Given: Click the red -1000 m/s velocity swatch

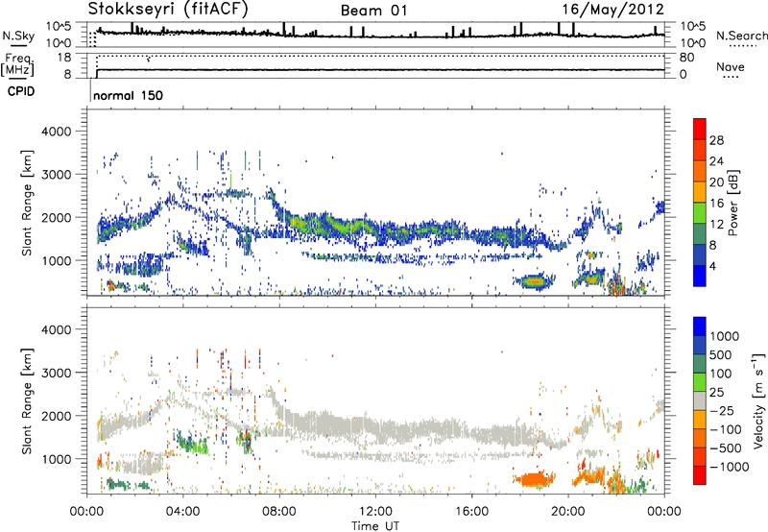Looking at the screenshot, I should [x=700, y=475].
